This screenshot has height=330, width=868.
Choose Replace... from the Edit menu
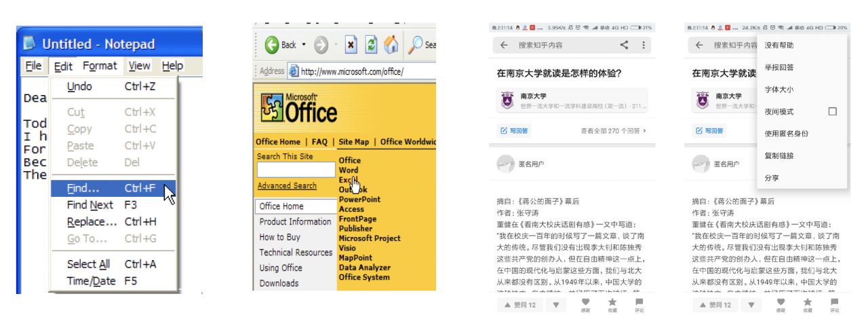click(x=113, y=221)
